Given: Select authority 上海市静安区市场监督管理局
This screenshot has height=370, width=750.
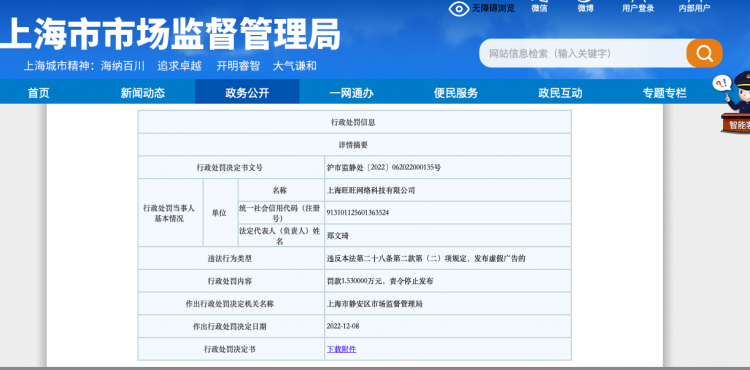Looking at the screenshot, I should click(x=375, y=304).
